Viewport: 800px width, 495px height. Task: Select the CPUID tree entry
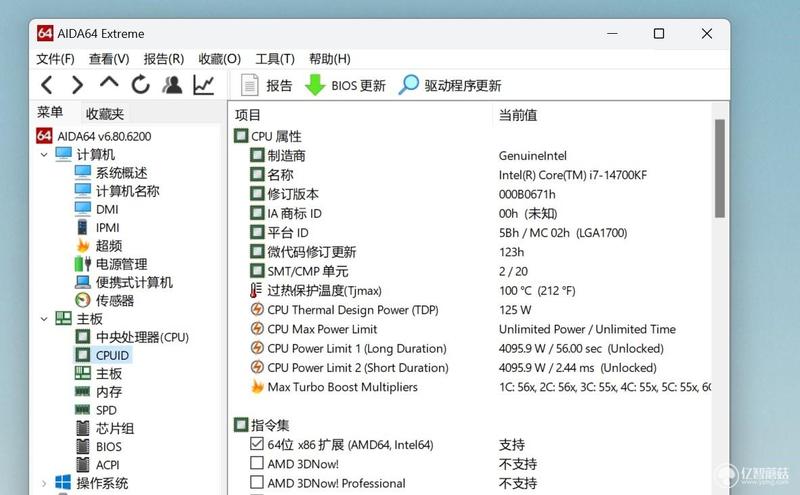[103, 355]
